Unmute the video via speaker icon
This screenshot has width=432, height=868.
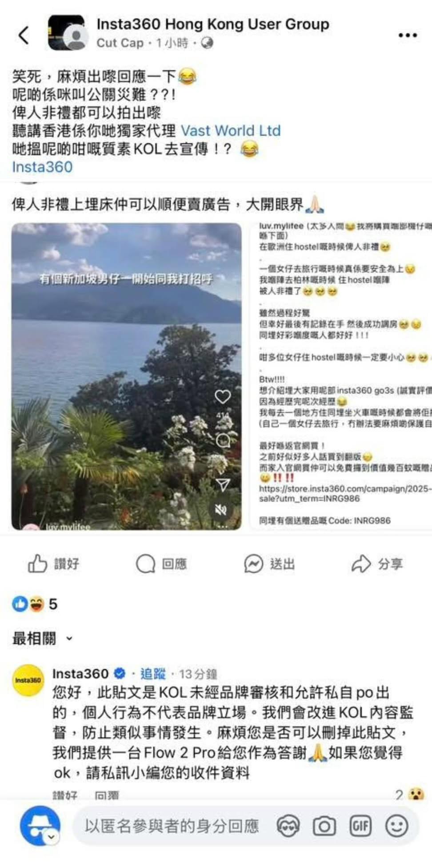coord(221,510)
